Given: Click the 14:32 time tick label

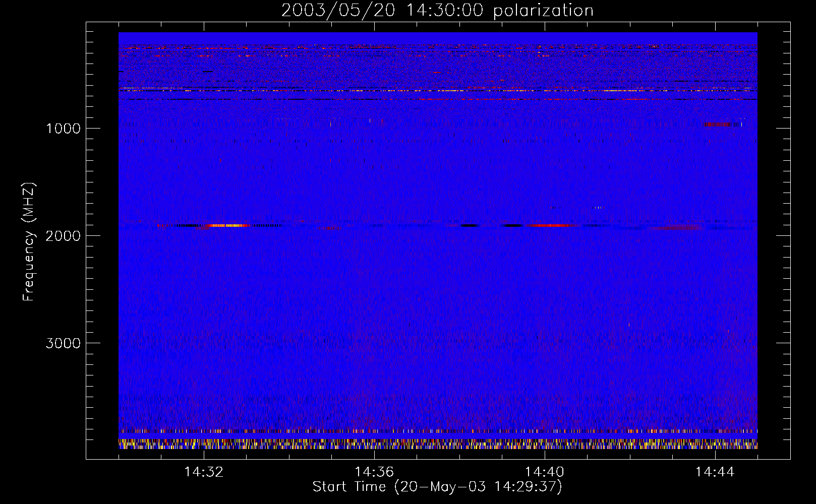Looking at the screenshot, I should 204,472.
